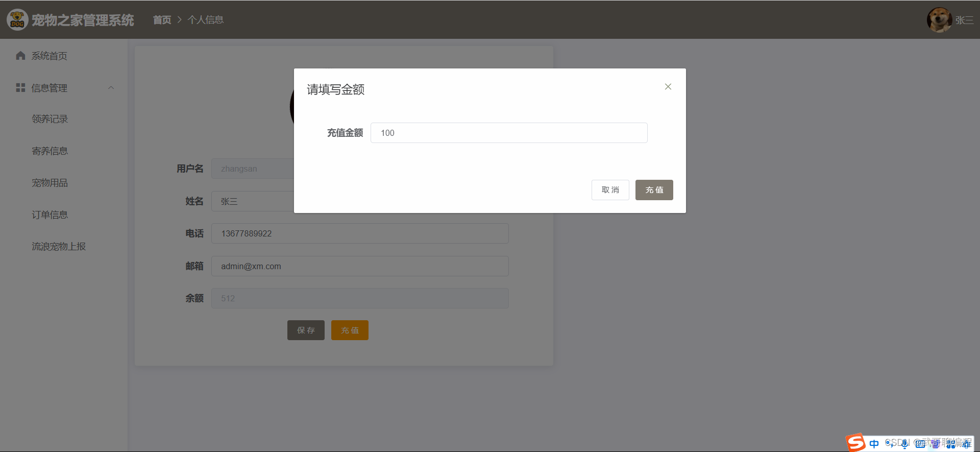980x452 pixels.
Task: Click the 保存 button on profile form
Action: (x=306, y=330)
